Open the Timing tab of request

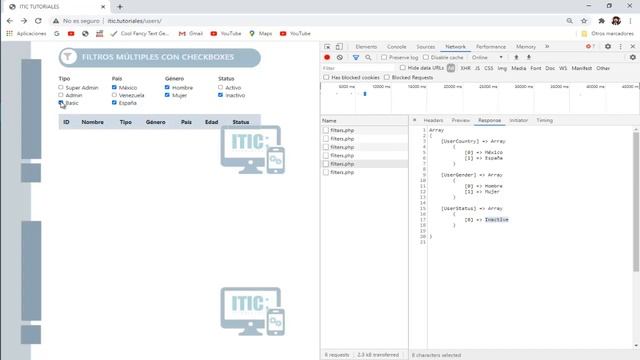coord(544,120)
